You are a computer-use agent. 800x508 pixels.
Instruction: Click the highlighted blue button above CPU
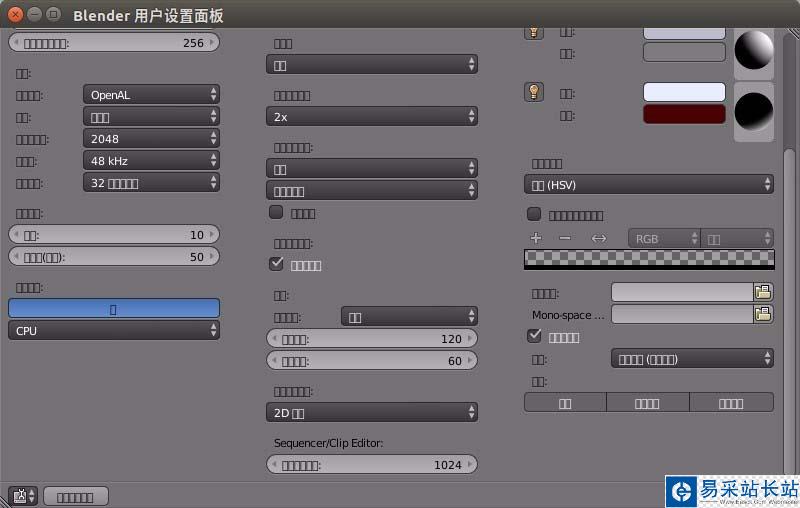pyautogui.click(x=114, y=309)
